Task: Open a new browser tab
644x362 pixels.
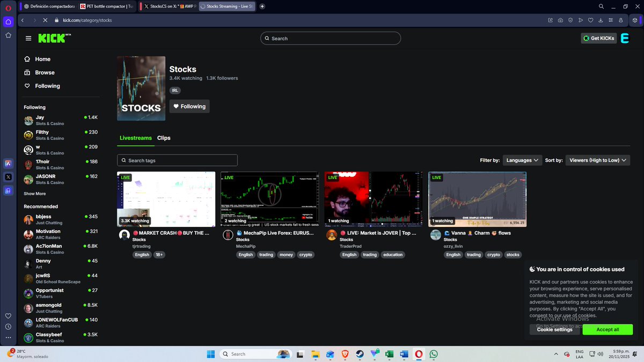Action: (x=262, y=6)
